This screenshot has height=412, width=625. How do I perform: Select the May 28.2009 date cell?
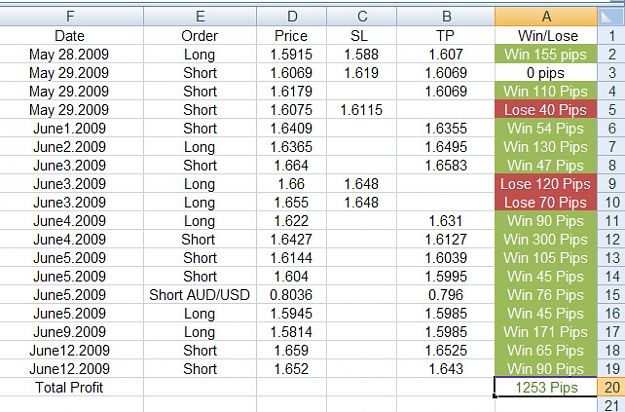click(x=71, y=54)
